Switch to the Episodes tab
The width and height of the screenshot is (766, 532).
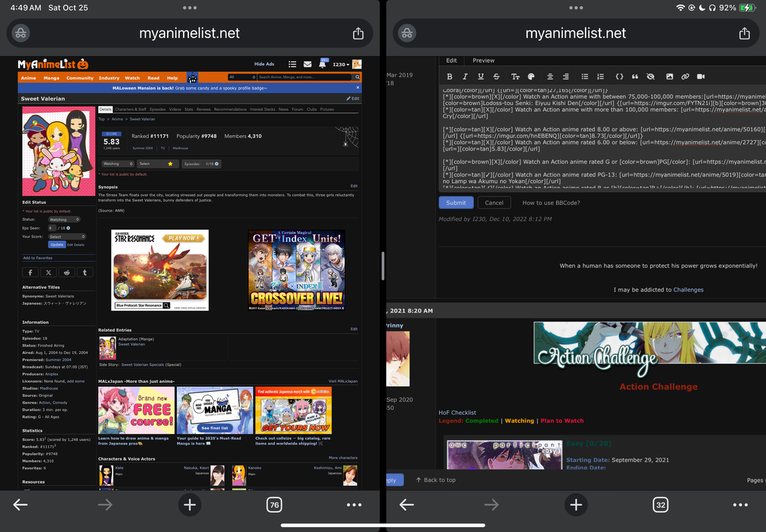point(157,109)
